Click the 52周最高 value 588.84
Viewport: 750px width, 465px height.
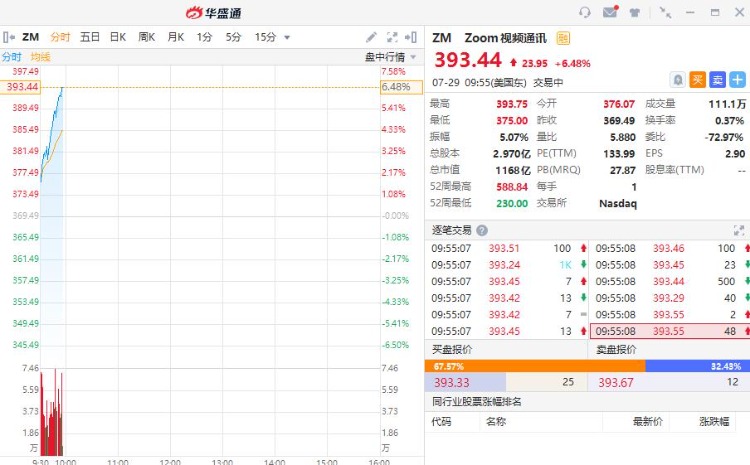click(x=512, y=187)
